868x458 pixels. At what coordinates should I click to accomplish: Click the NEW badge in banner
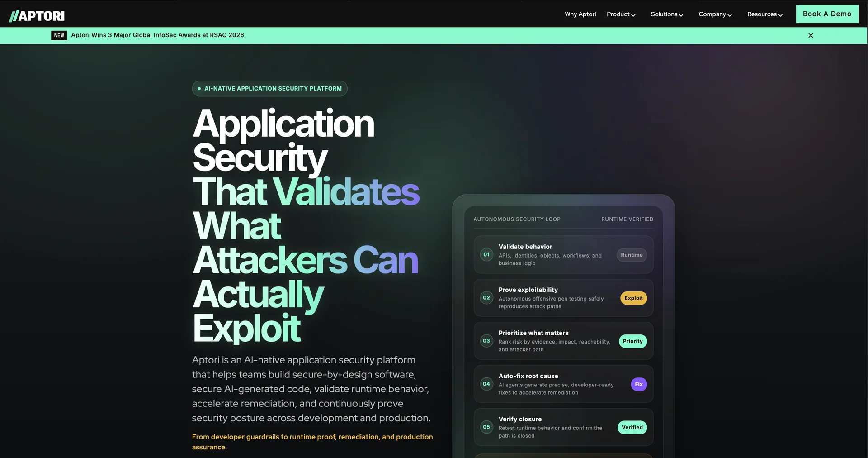coord(59,35)
